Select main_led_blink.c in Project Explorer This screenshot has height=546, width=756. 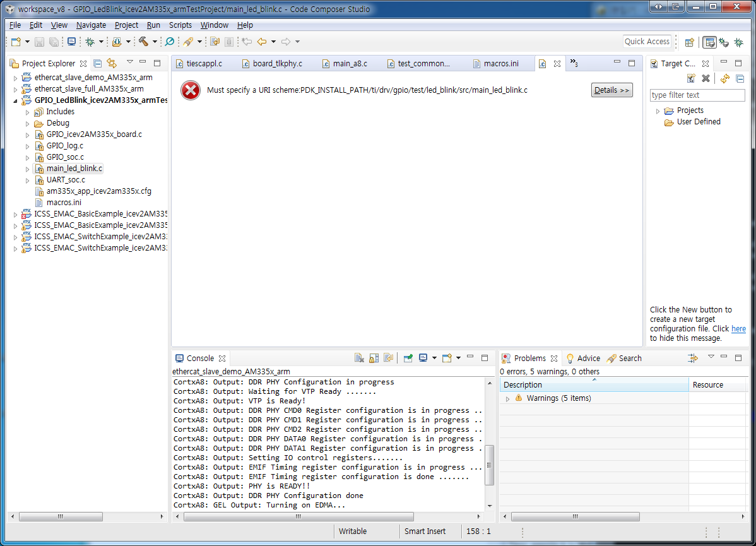74,169
